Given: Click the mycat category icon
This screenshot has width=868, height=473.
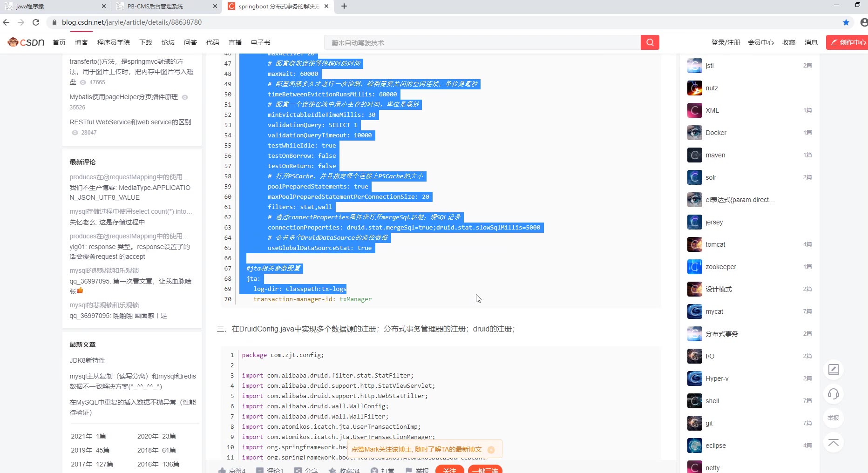Looking at the screenshot, I should pyautogui.click(x=694, y=311).
